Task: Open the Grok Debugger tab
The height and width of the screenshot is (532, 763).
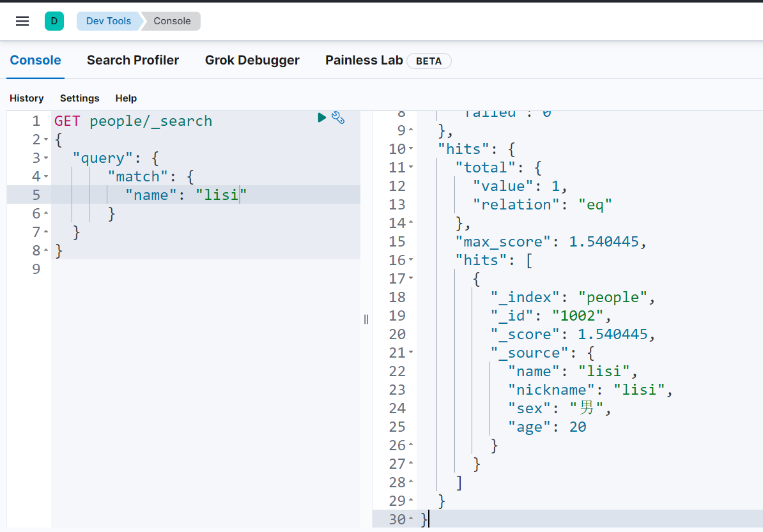Action: click(252, 60)
